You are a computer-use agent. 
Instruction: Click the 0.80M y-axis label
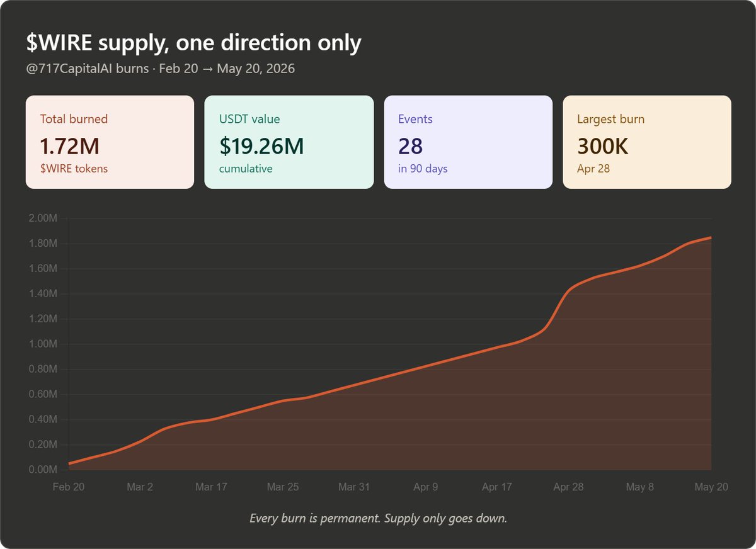(43, 370)
